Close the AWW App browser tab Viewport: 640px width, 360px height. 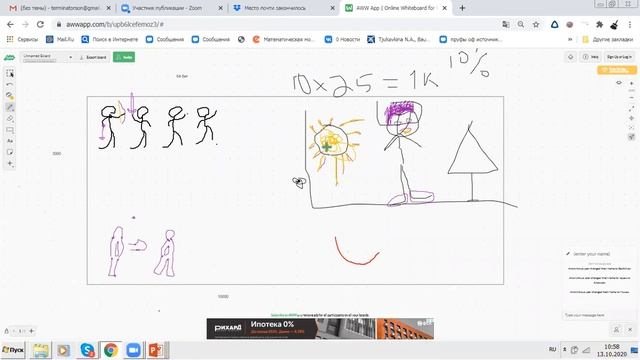point(444,8)
